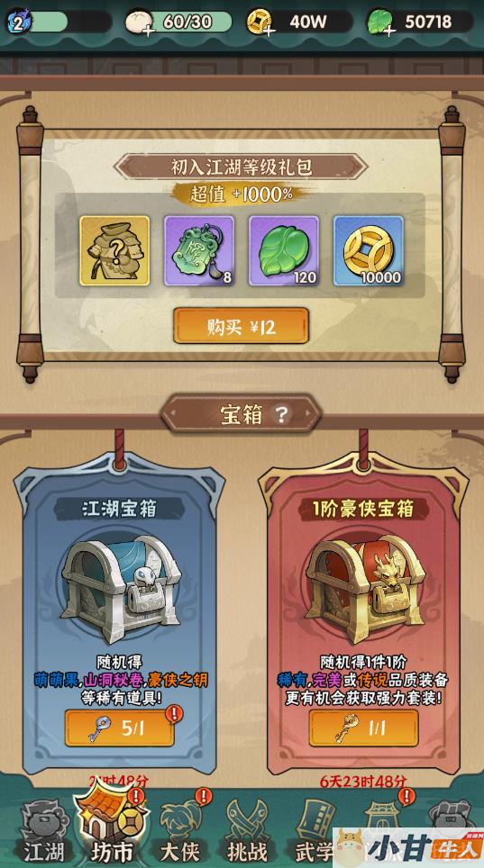This screenshot has height=868, width=484.
Task: Tap the level 2 player avatar badge
Action: point(19,23)
